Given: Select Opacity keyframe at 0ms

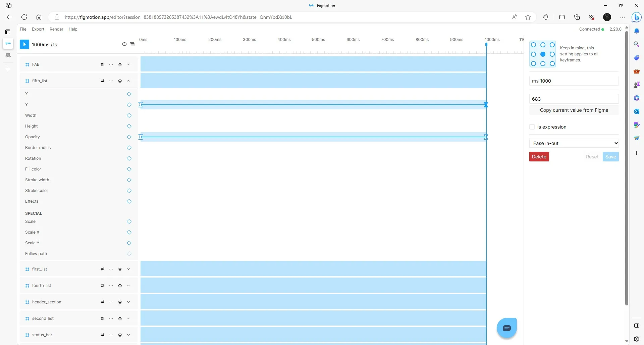Looking at the screenshot, I should point(141,137).
